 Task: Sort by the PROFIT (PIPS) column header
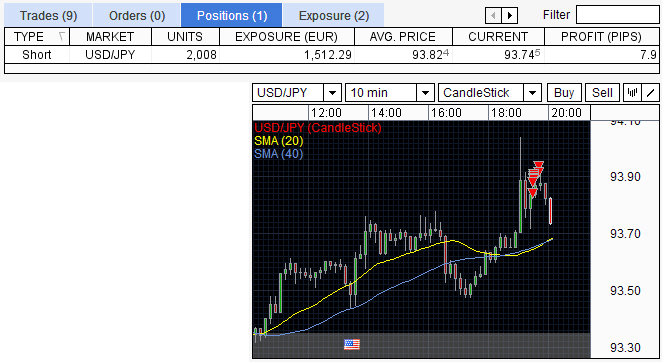pyautogui.click(x=602, y=37)
